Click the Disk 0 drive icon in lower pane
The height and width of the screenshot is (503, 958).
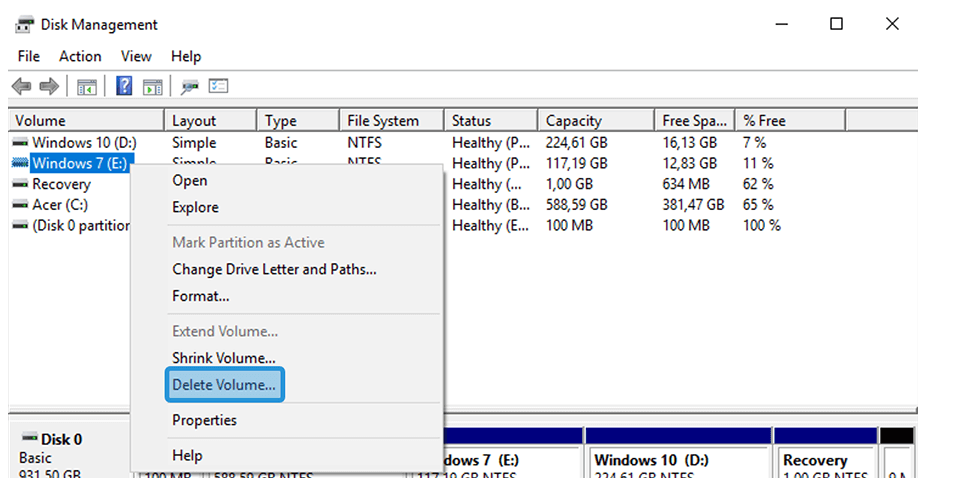pos(29,438)
